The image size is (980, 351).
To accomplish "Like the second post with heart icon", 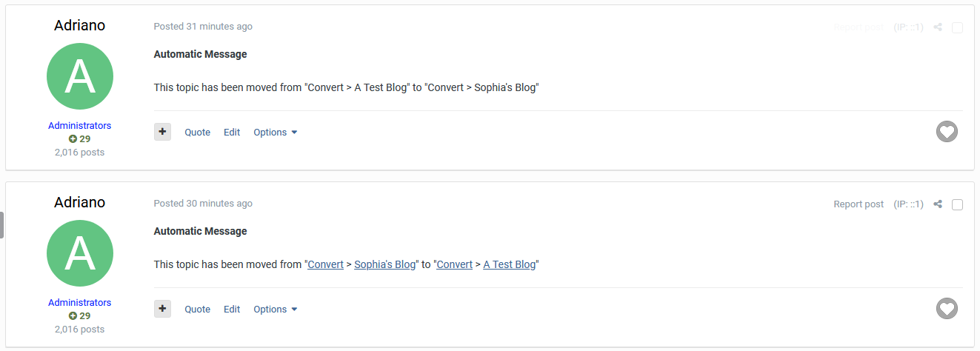I will point(947,309).
